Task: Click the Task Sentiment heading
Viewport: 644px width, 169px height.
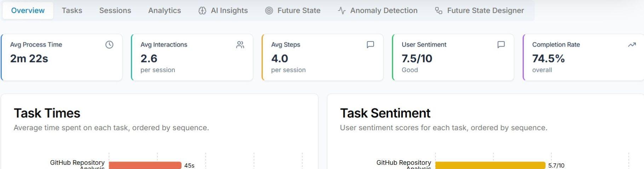Action: point(385,113)
